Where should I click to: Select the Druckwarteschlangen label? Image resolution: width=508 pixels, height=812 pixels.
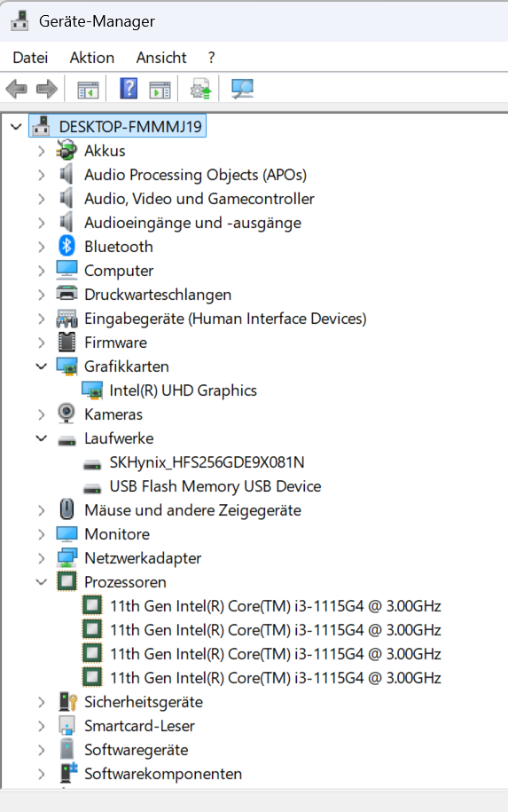tap(158, 294)
